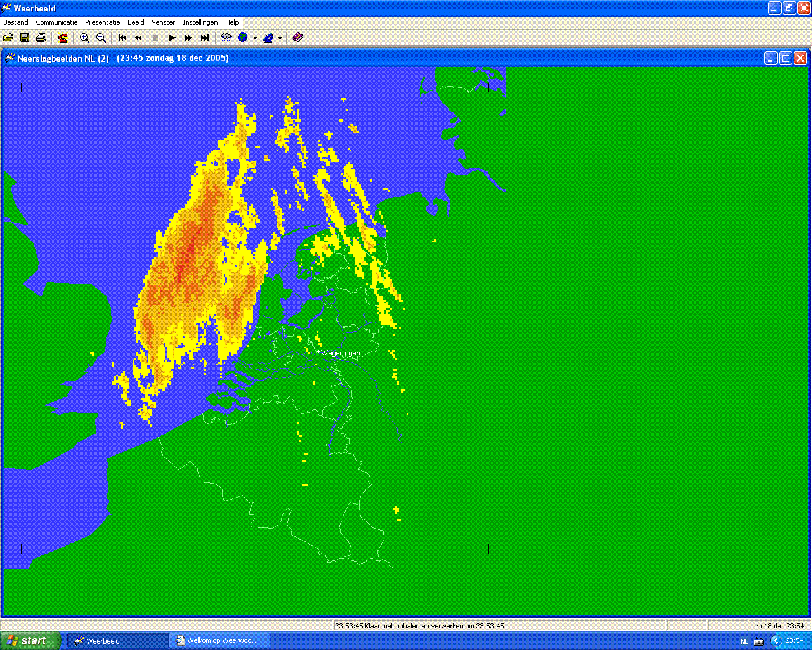Open the help book icon
This screenshot has width=812, height=650.
298,37
